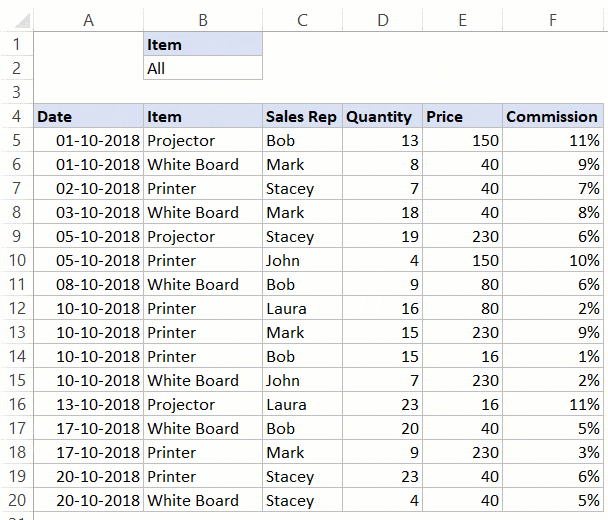The width and height of the screenshot is (608, 520).
Task: Select the date cell in row 5
Action: point(88,140)
